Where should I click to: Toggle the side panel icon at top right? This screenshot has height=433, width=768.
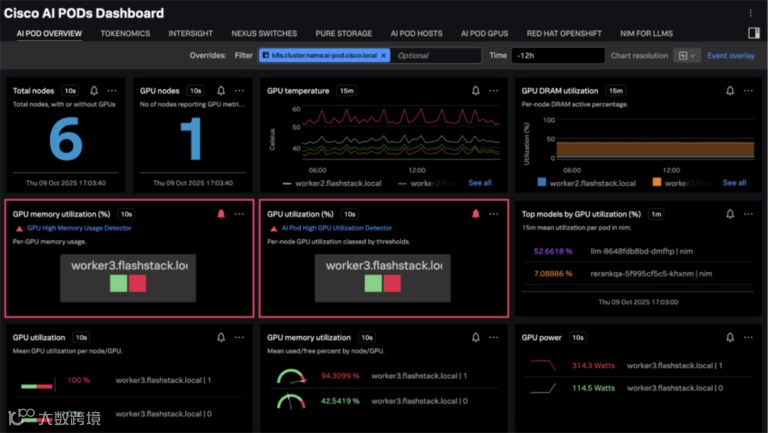(x=753, y=33)
